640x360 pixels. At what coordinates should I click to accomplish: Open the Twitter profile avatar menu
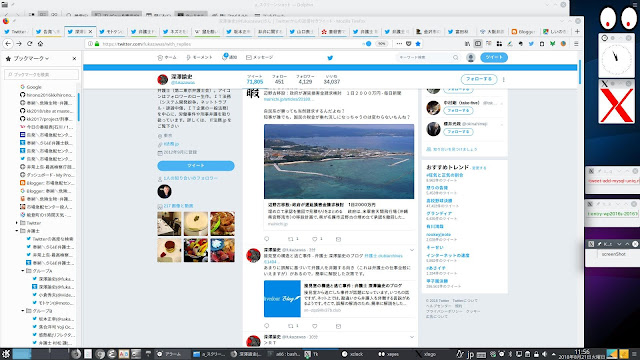[x=471, y=58]
